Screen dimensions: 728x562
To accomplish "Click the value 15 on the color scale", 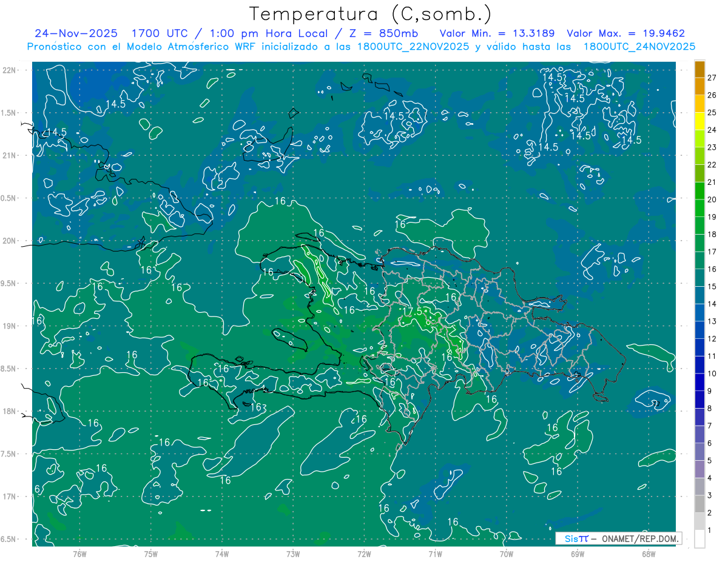I will tap(712, 286).
